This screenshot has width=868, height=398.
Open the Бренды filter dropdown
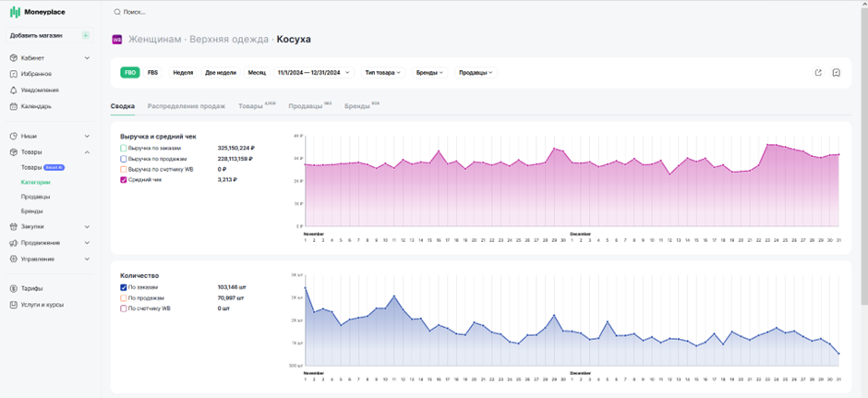pyautogui.click(x=429, y=73)
